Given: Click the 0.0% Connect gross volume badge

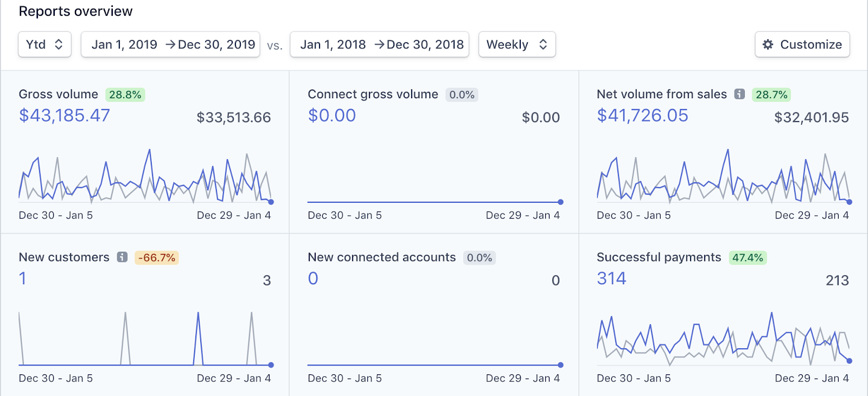Looking at the screenshot, I should click(x=462, y=95).
